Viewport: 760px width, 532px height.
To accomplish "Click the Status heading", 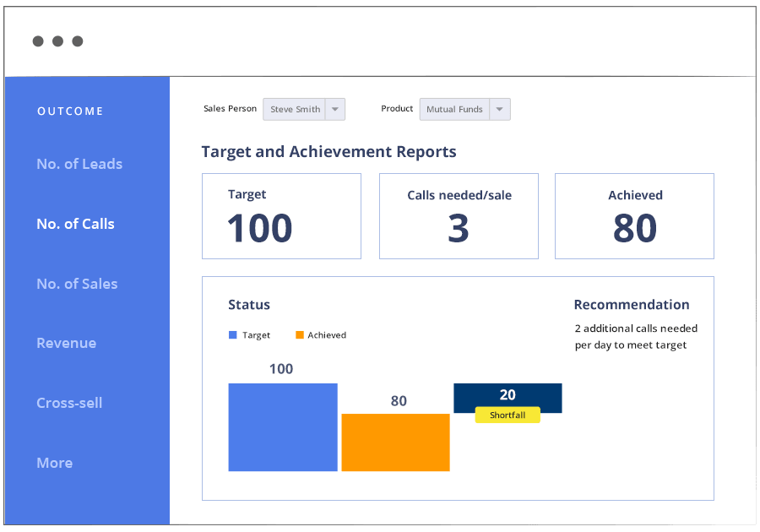I will click(249, 305).
